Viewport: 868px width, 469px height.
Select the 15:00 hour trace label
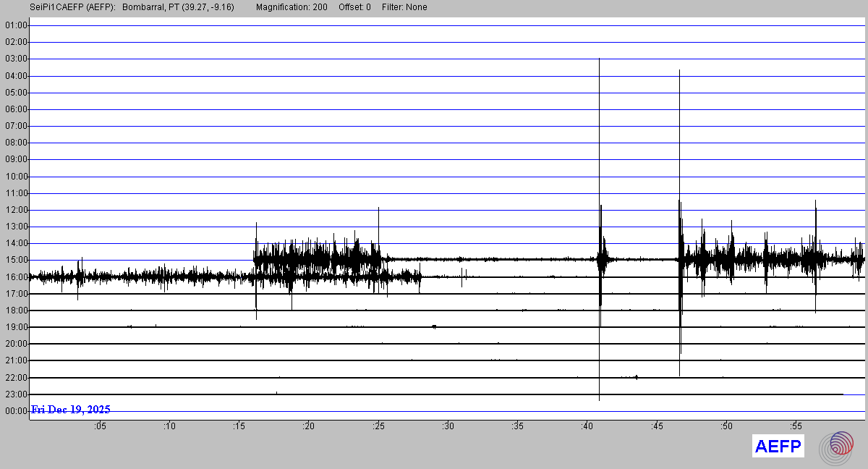point(16,260)
